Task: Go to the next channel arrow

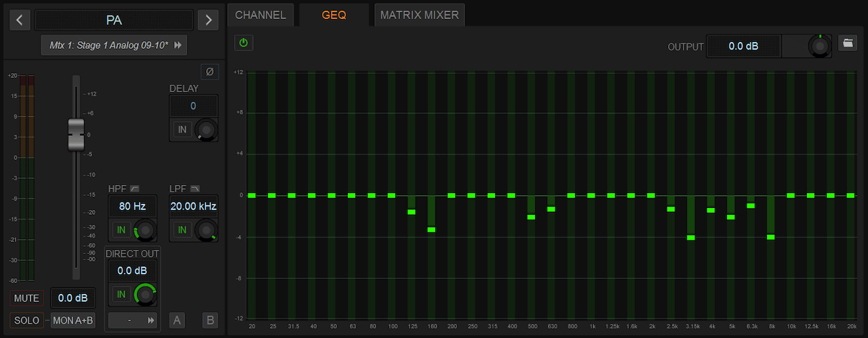Action: click(x=208, y=20)
